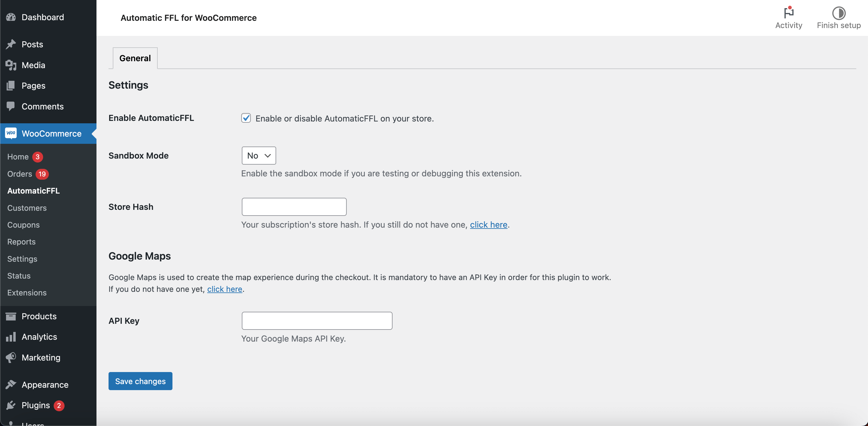Click the Comments speech bubble icon

11,106
